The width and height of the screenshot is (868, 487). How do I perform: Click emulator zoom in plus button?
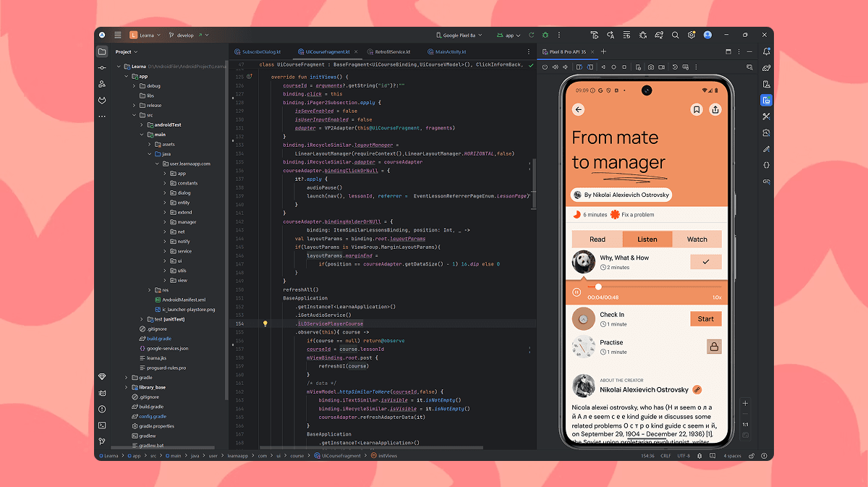pos(746,403)
